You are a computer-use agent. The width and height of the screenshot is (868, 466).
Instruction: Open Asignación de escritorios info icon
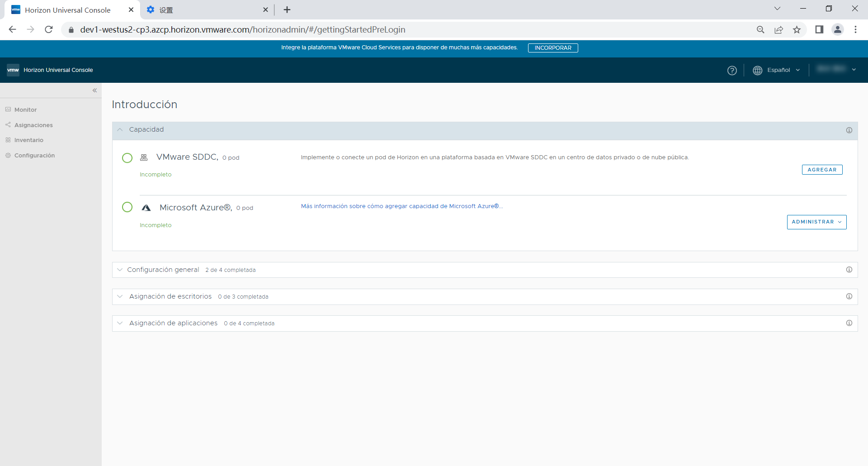click(849, 296)
